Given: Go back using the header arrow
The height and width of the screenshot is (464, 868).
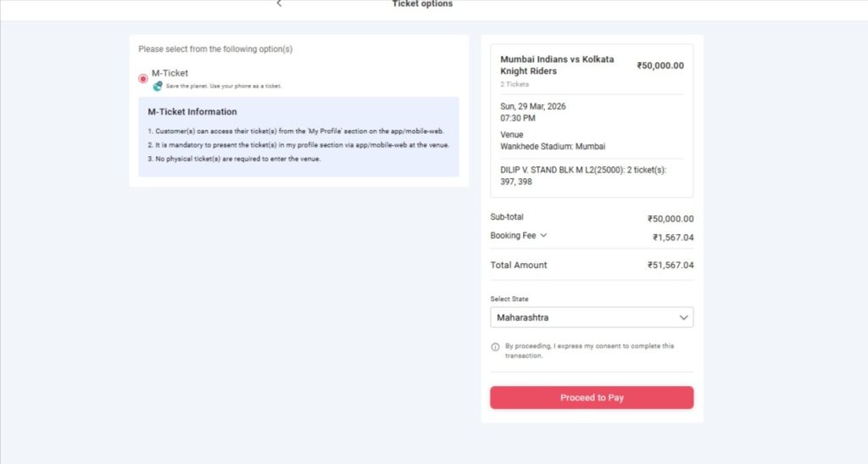Looking at the screenshot, I should point(279,3).
